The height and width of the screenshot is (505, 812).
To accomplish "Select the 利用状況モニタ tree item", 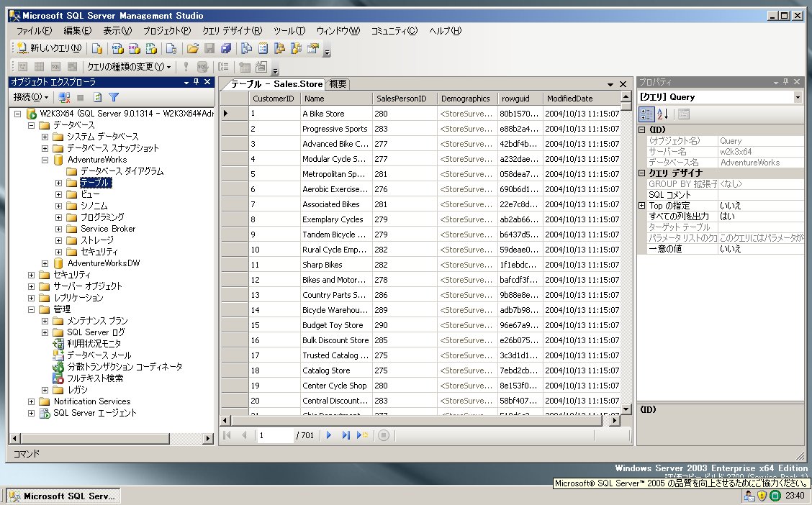I will [94, 344].
